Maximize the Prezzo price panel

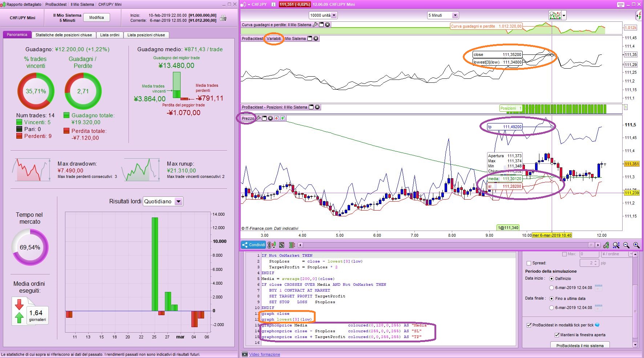tap(264, 118)
